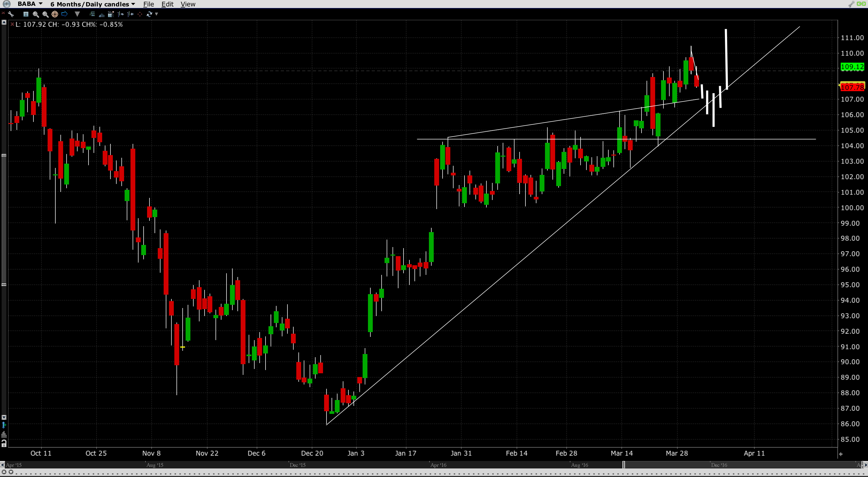
Task: Click the wrench chart settings icon
Action: tap(11, 14)
